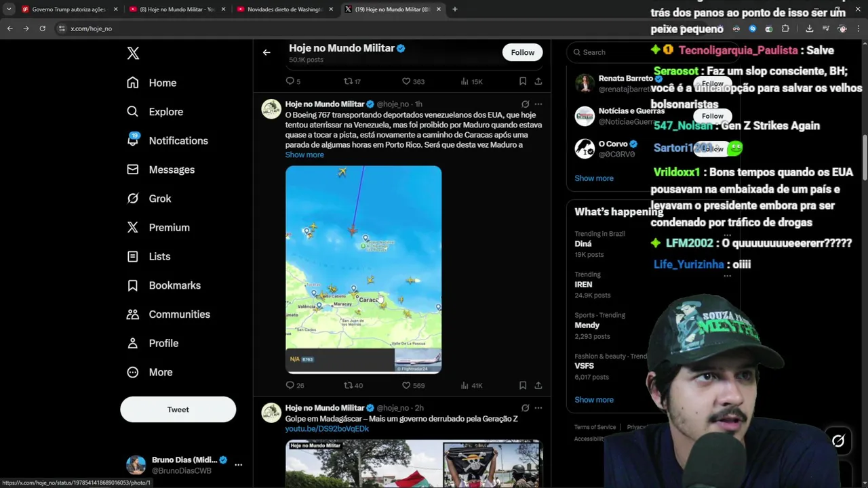
Task: Open the More menu in sidebar
Action: pyautogui.click(x=150, y=372)
